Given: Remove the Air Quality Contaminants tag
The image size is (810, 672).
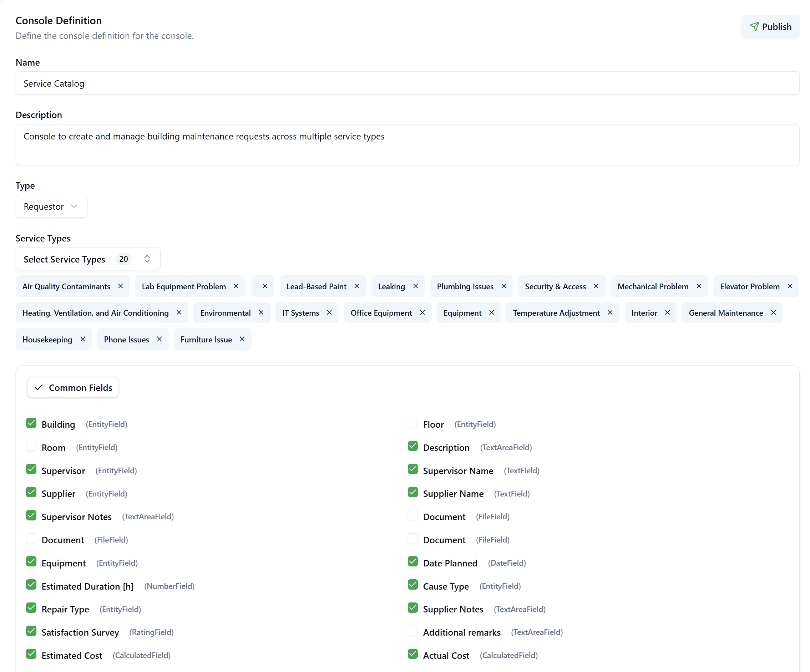Looking at the screenshot, I should tap(120, 286).
